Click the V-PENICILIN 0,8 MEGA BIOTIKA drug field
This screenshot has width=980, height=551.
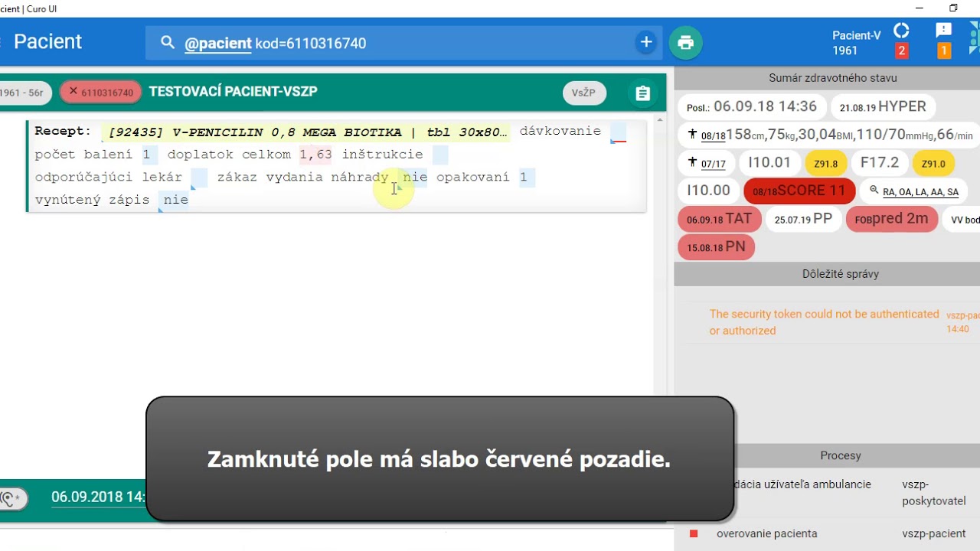point(306,132)
